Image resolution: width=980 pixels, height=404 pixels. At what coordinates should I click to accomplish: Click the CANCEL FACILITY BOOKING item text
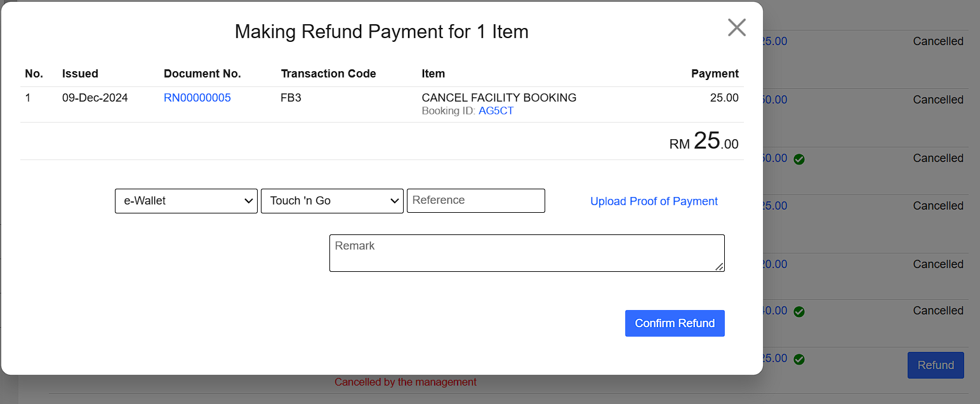pyautogui.click(x=499, y=98)
